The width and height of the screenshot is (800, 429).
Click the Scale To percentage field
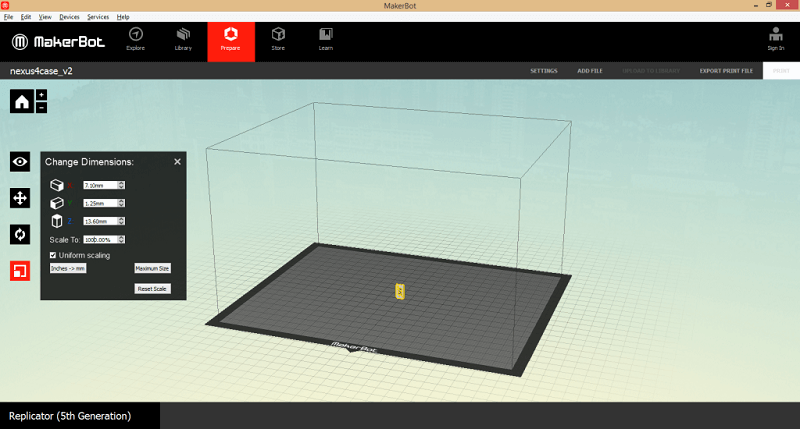pos(101,239)
